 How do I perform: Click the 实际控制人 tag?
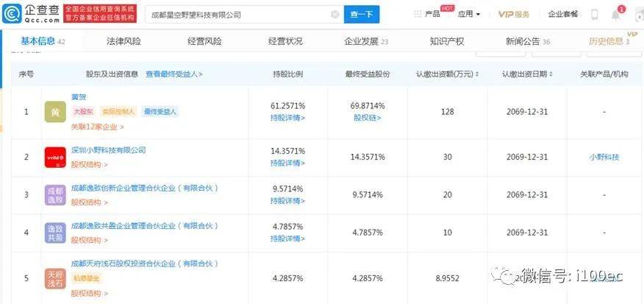118,111
